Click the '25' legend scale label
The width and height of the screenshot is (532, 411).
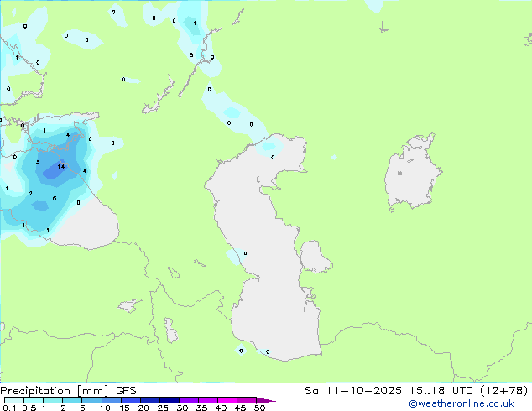[x=163, y=408]
